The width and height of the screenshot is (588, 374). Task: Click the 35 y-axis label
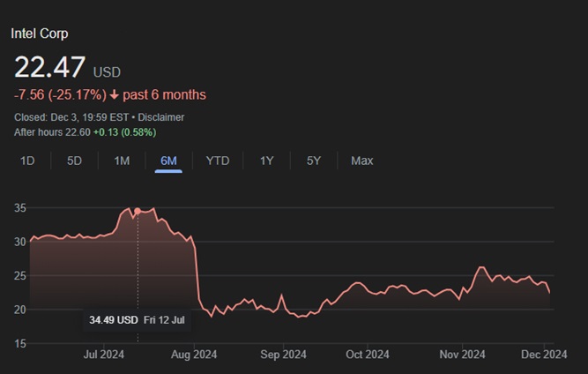[20, 208]
